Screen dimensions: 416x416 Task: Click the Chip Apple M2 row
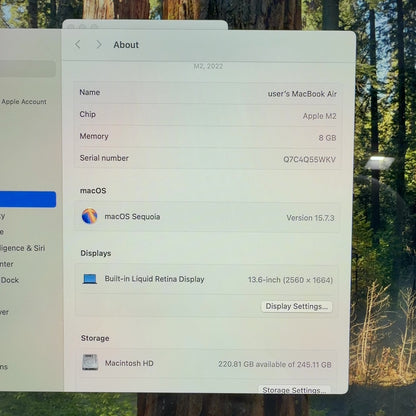pyautogui.click(x=207, y=115)
